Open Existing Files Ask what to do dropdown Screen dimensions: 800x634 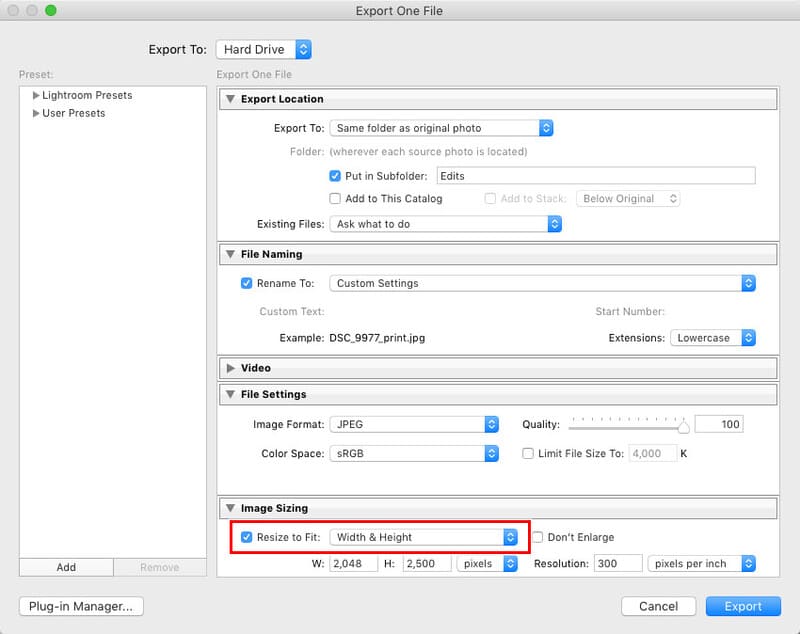tap(446, 224)
